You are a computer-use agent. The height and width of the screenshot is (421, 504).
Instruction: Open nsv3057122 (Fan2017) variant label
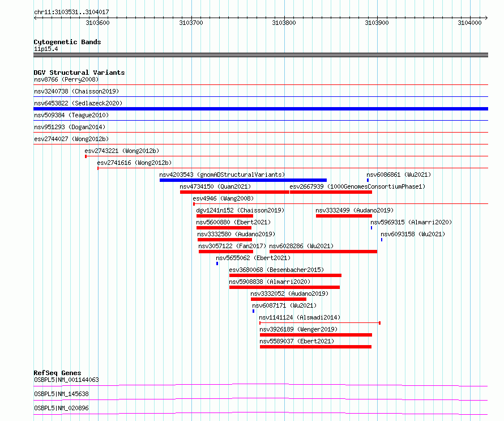(232, 246)
